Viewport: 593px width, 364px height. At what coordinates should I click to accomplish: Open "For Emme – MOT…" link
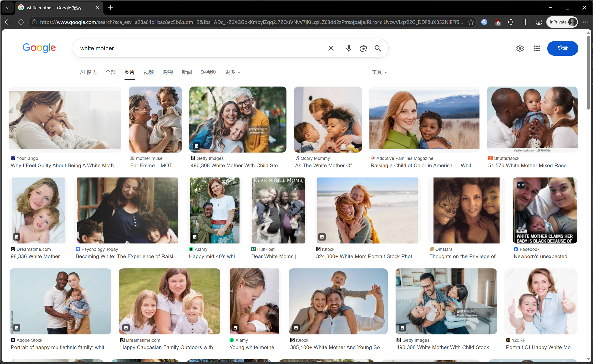tap(154, 165)
